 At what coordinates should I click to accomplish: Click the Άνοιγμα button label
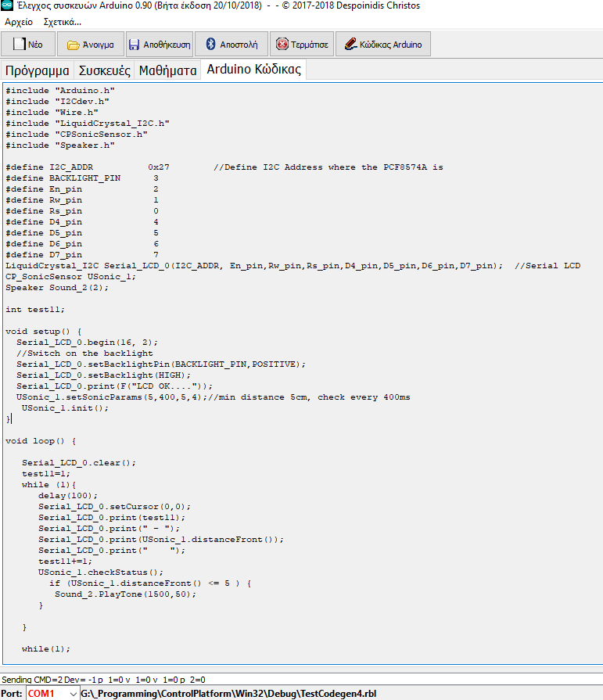(x=99, y=45)
